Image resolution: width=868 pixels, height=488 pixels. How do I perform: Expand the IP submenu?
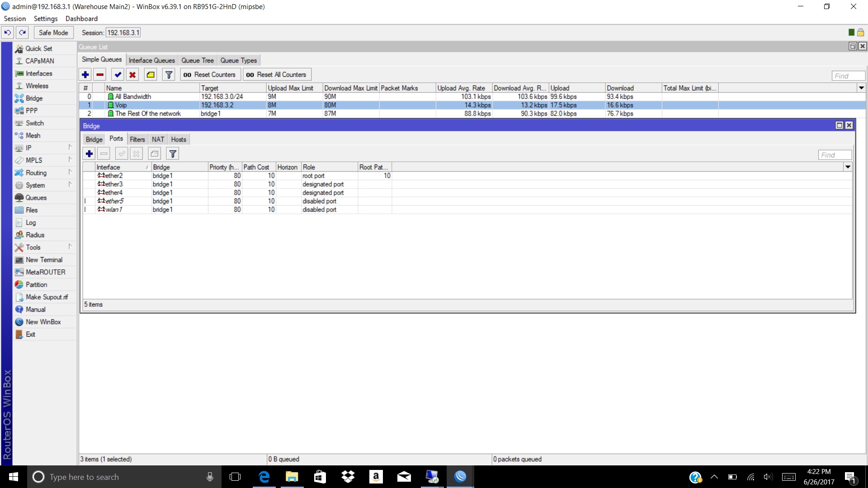point(44,148)
